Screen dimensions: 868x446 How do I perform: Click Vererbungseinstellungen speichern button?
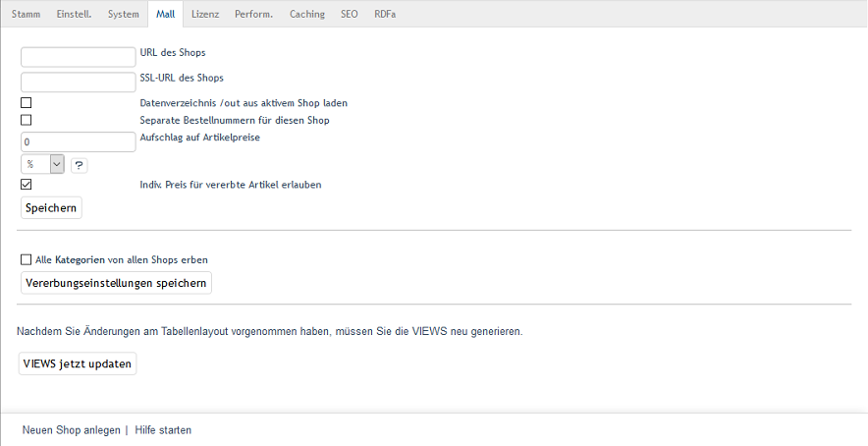coord(116,283)
